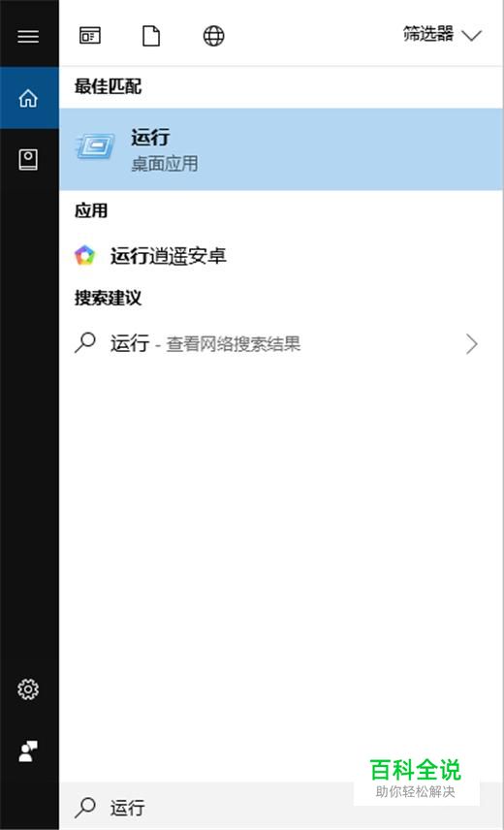
Task: Select the Home icon in sidebar
Action: pos(28,99)
